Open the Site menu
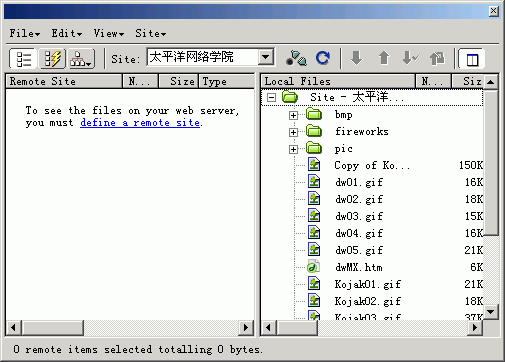The width and height of the screenshot is (505, 362). [151, 33]
